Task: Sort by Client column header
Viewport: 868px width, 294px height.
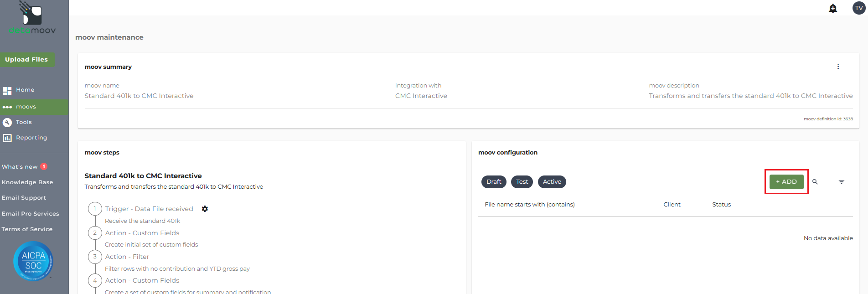Action: point(672,205)
